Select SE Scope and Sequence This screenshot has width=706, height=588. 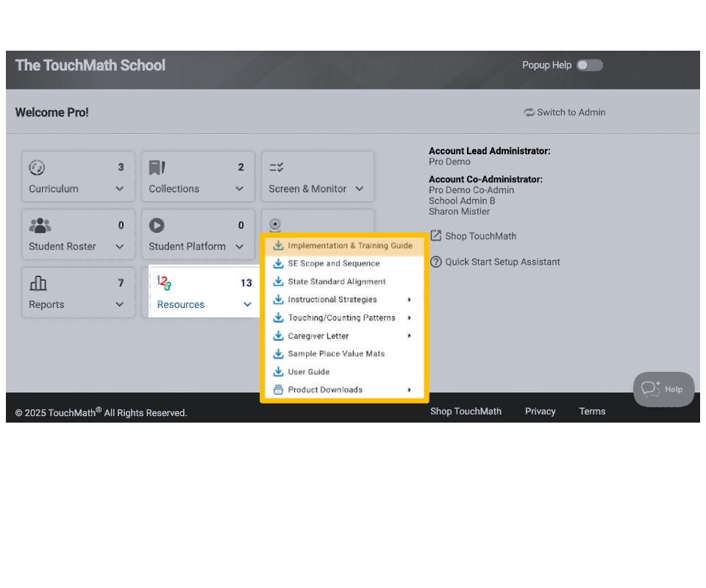tap(344, 264)
